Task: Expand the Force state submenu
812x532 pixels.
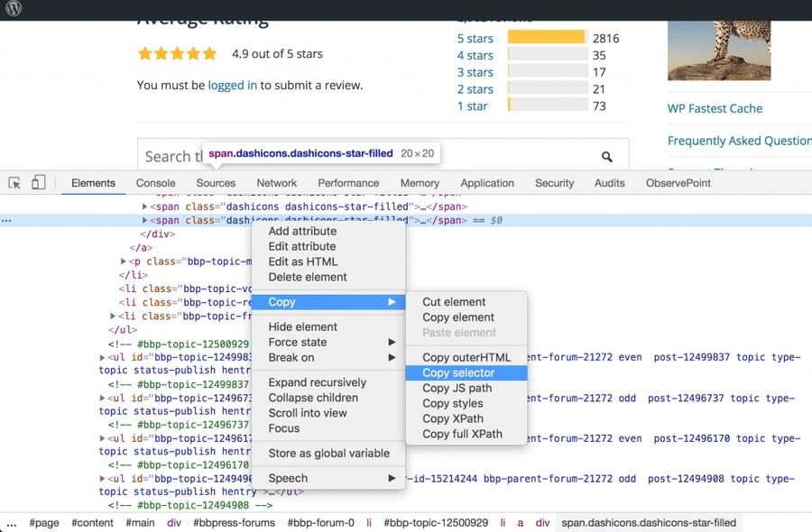Action: (x=392, y=343)
